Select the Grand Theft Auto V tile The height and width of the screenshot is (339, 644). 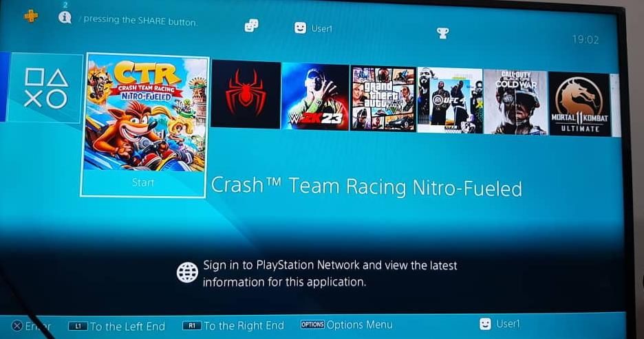click(x=383, y=99)
